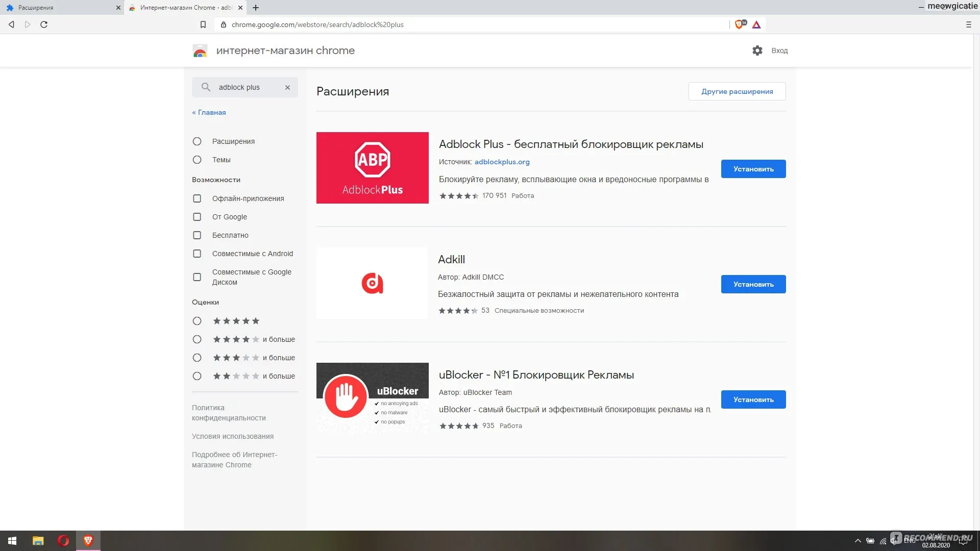Open Политика конфиденциальности link

click(x=229, y=413)
